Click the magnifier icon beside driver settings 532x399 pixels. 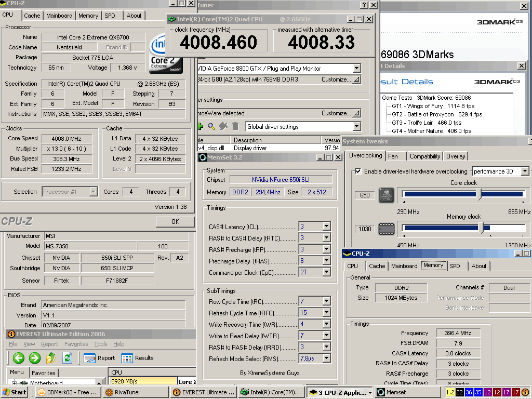pos(211,127)
